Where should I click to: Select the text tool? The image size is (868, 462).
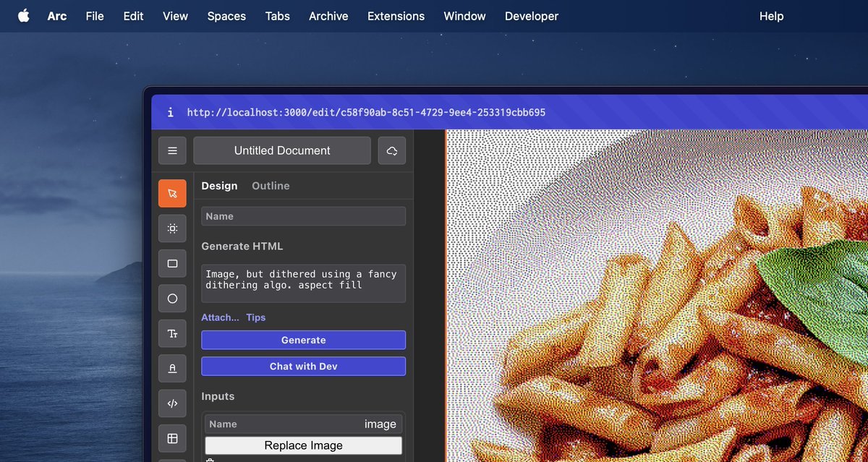pos(172,333)
